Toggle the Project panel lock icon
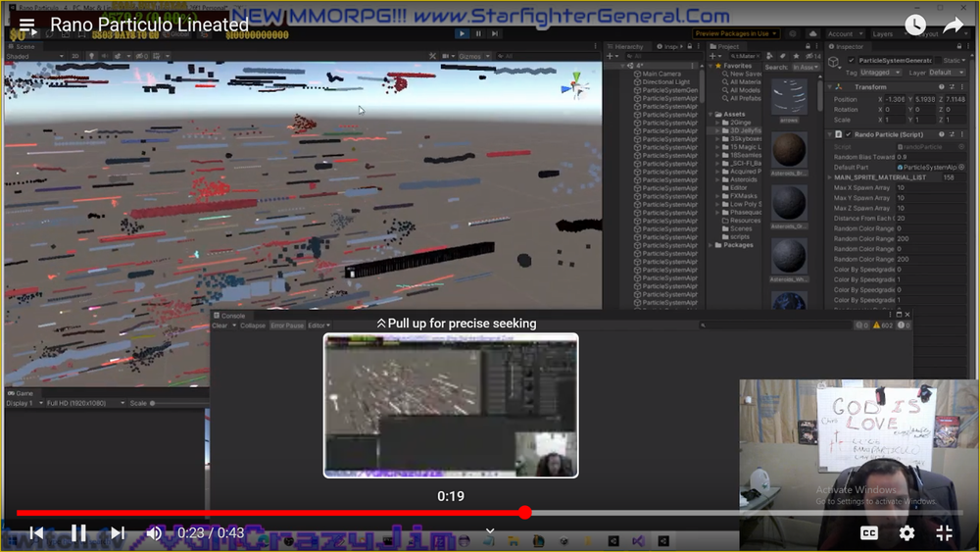The image size is (980, 552). coord(808,46)
